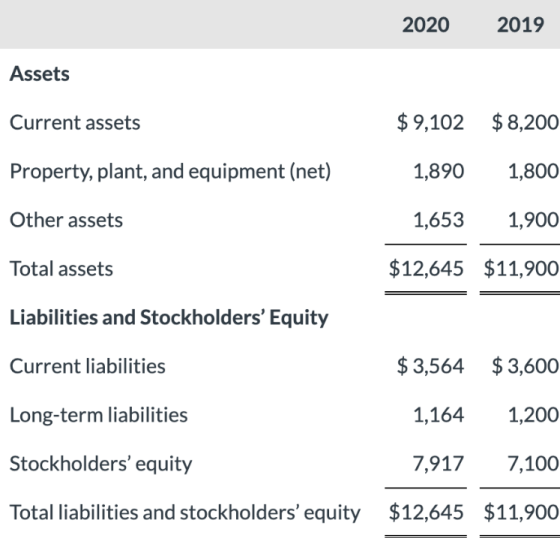The height and width of the screenshot is (538, 560).
Task: Click the Long-term liabilities row label
Action: 99,415
